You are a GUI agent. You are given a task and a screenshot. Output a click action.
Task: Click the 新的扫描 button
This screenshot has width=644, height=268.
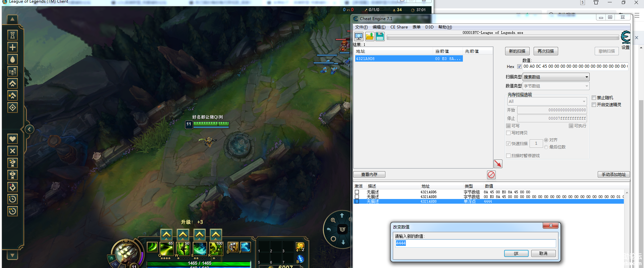[517, 51]
